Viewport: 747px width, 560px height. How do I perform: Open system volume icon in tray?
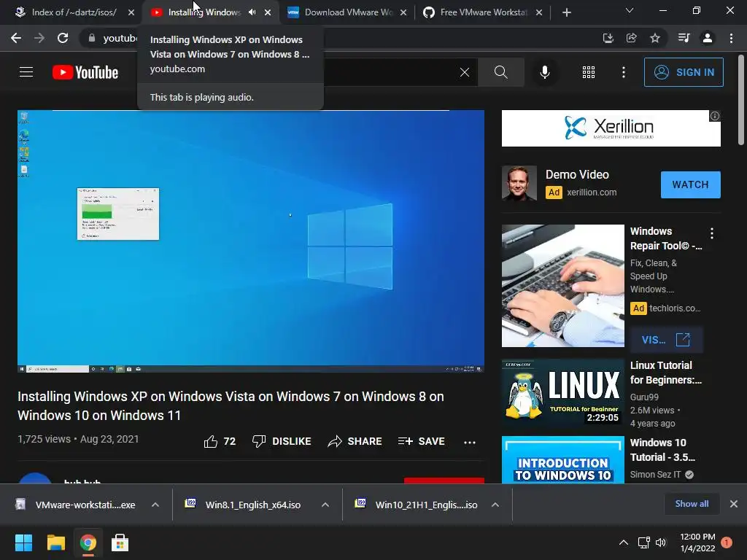pyautogui.click(x=661, y=542)
